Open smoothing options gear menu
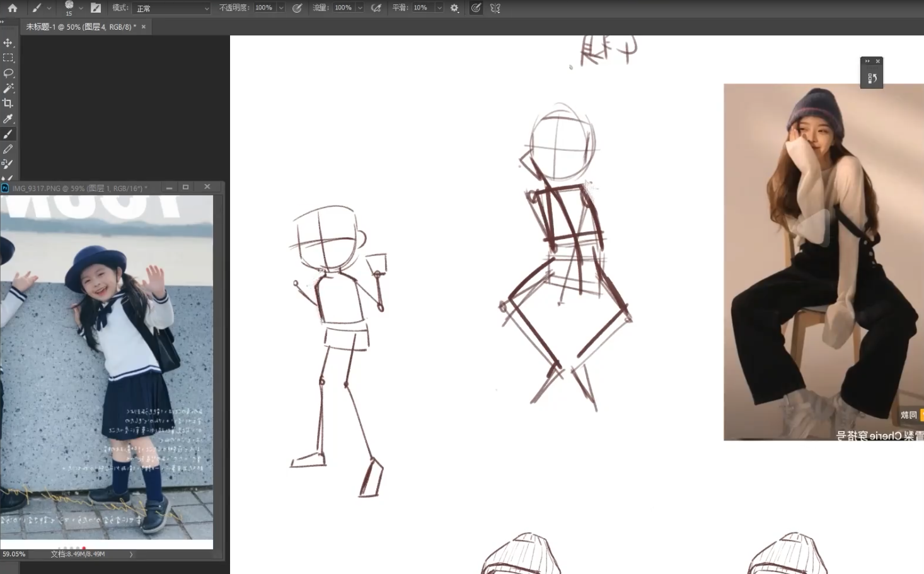Screen dimensions: 924x574 click(x=454, y=8)
